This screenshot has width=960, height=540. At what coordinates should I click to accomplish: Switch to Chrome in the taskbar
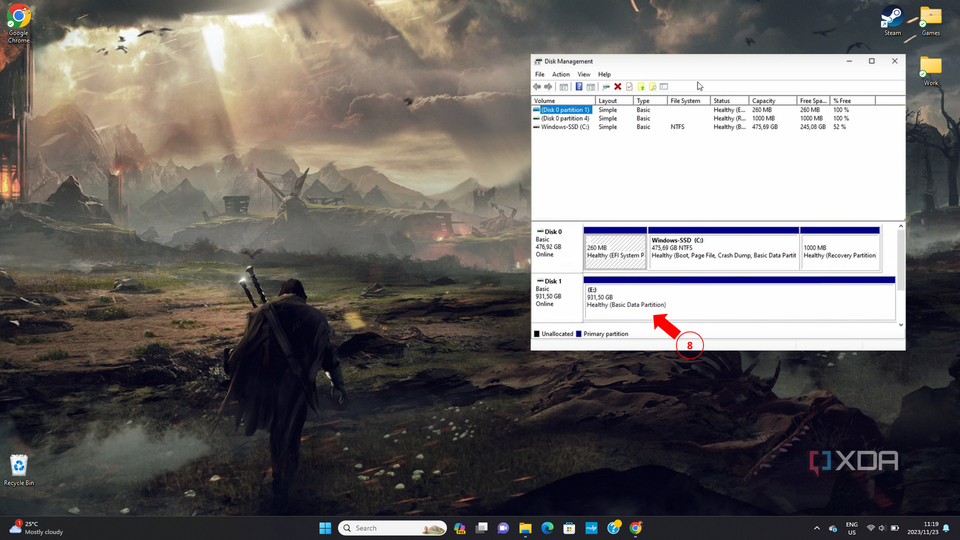[x=636, y=528]
